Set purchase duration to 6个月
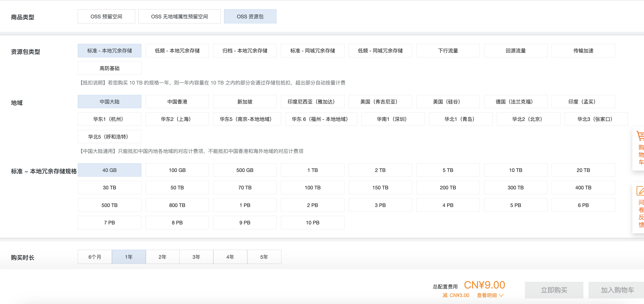The height and width of the screenshot is (304, 644). click(95, 257)
